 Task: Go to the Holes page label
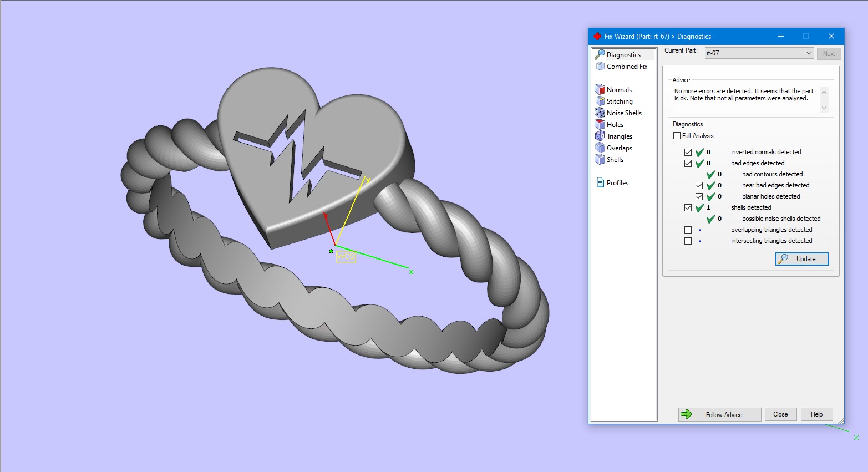pyautogui.click(x=615, y=124)
